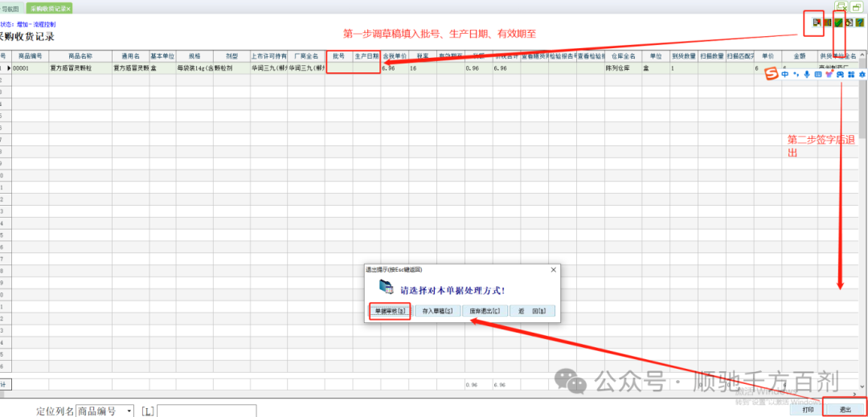This screenshot has height=417, width=868.
Task: Open the Sogou toolbox grid icon
Action: point(851,74)
